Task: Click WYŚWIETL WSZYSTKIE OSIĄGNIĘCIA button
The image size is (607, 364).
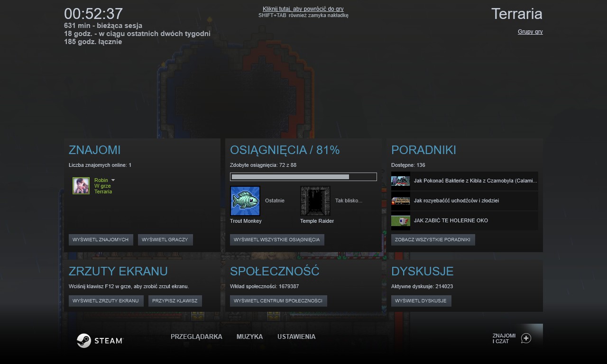Action: tap(277, 240)
